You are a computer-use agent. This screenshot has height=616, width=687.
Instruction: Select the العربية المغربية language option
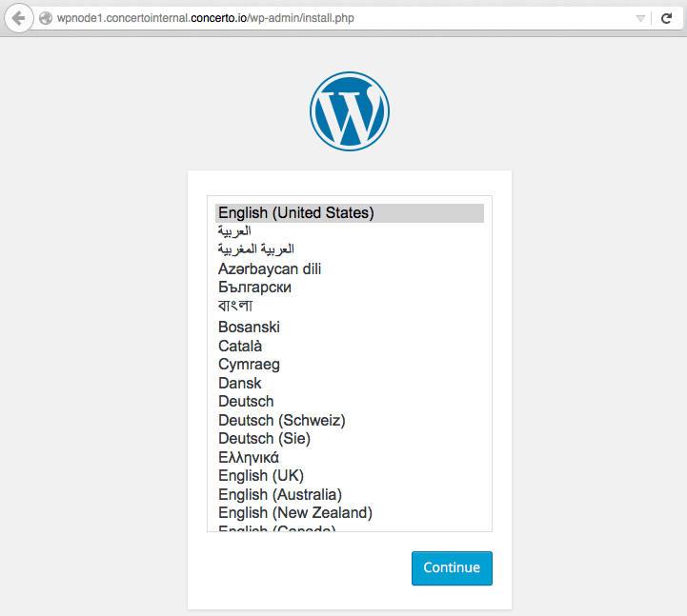tap(350, 249)
